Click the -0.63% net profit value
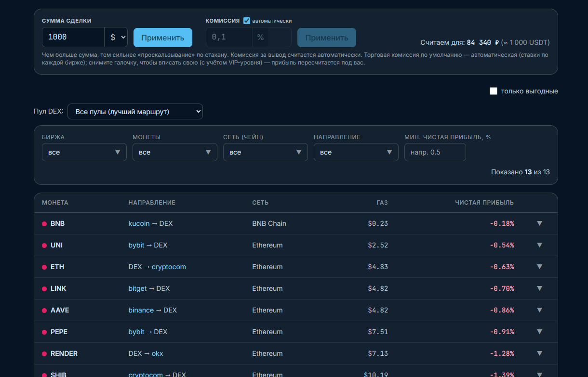The image size is (588, 377). pos(502,267)
